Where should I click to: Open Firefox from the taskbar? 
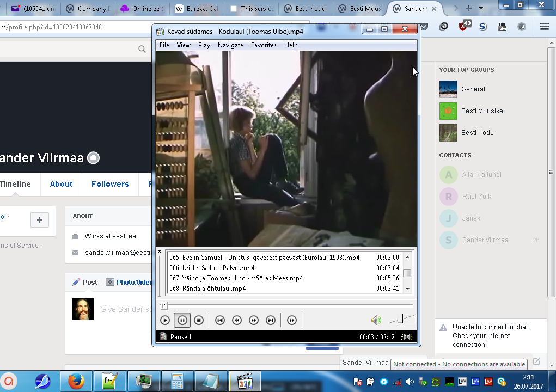[x=76, y=381]
